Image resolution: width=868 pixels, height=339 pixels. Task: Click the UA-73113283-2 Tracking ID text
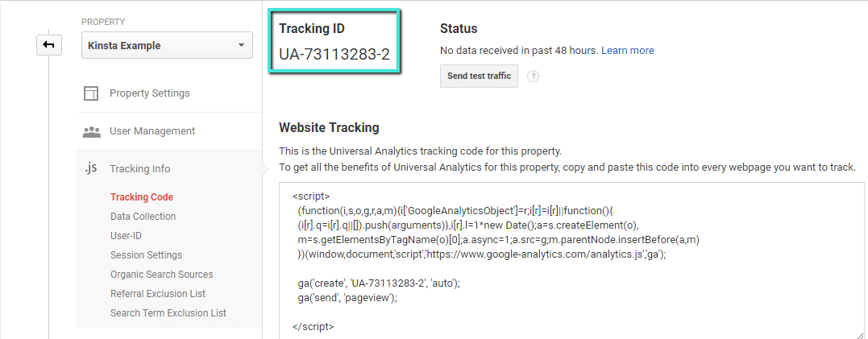(334, 54)
